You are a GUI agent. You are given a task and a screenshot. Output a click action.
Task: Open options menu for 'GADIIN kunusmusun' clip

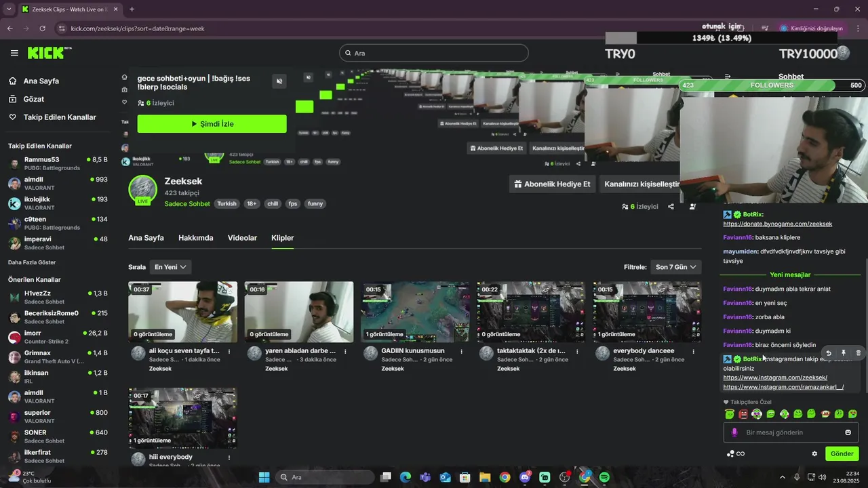462,351
